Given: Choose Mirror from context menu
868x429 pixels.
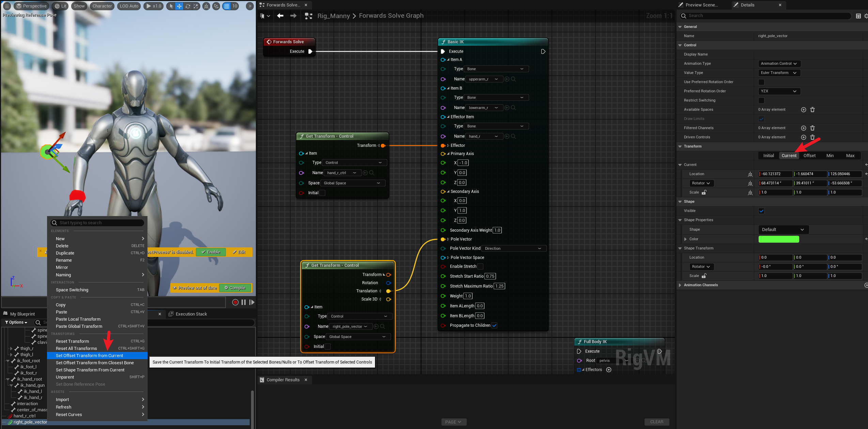Looking at the screenshot, I should coord(97,267).
